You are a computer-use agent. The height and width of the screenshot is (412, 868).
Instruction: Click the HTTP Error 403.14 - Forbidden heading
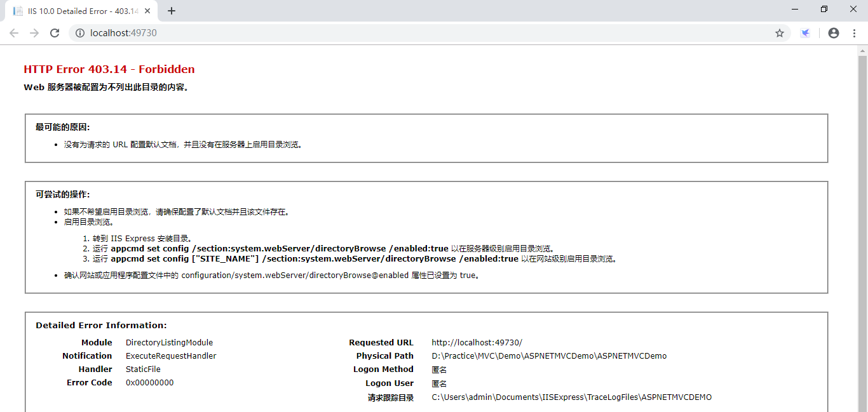point(109,69)
